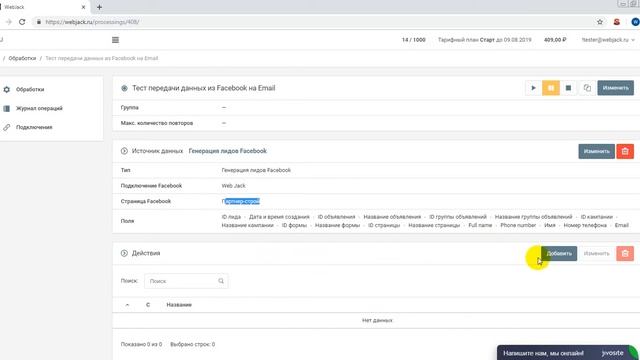Open the Jivosite chat widget
Viewport: 640px width, 360px height.
tap(567, 353)
